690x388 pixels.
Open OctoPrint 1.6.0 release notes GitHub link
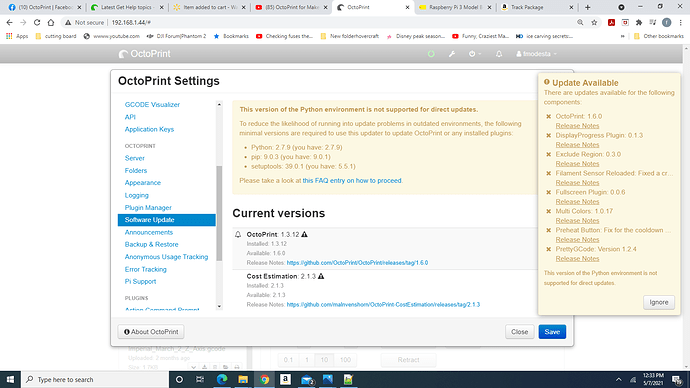point(357,263)
